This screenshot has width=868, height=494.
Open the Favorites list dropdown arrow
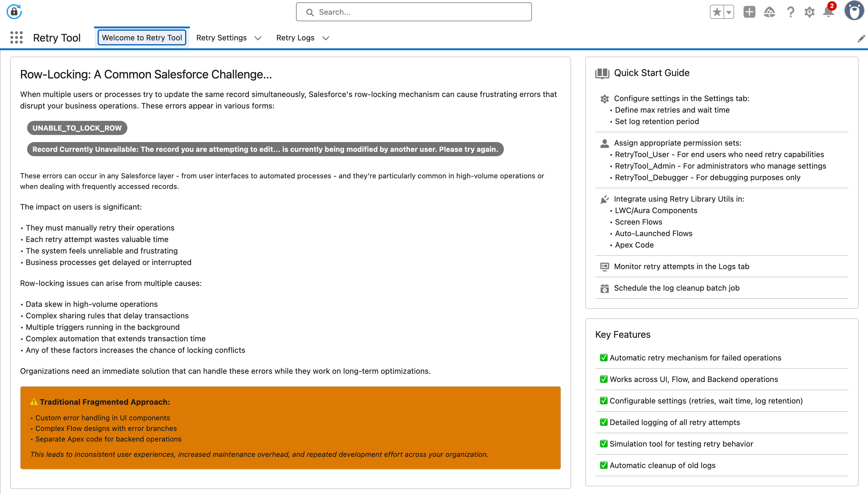(729, 12)
